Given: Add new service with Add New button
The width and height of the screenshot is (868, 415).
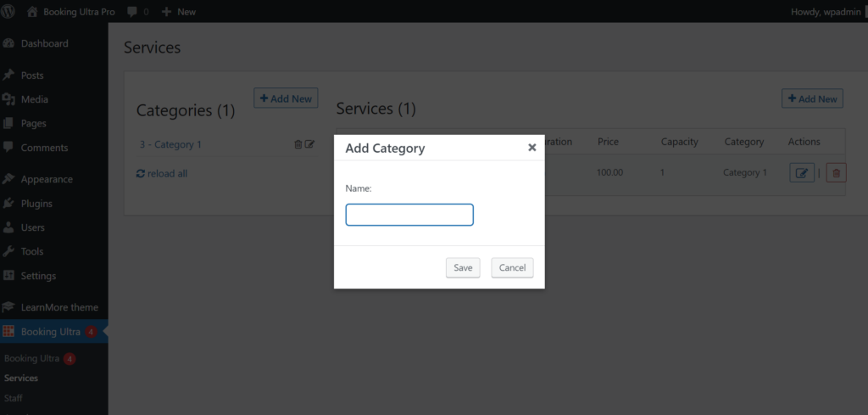Looking at the screenshot, I should click(812, 98).
